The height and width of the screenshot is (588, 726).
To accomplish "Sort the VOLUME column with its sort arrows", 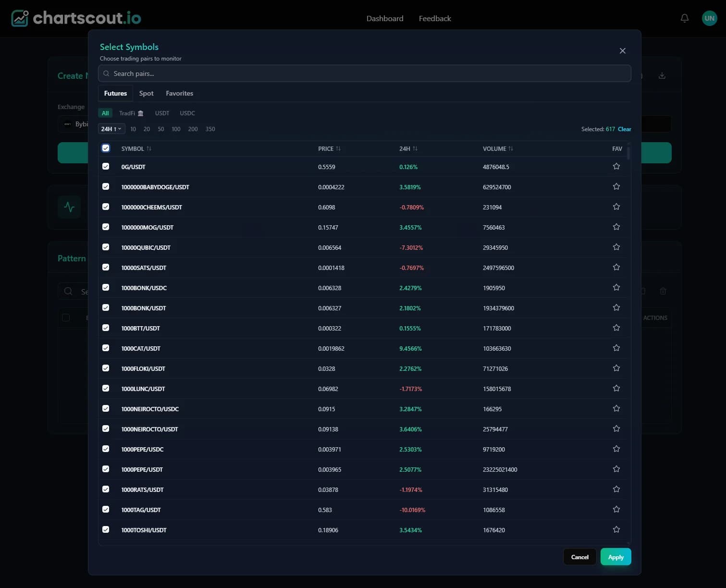I will click(x=511, y=148).
